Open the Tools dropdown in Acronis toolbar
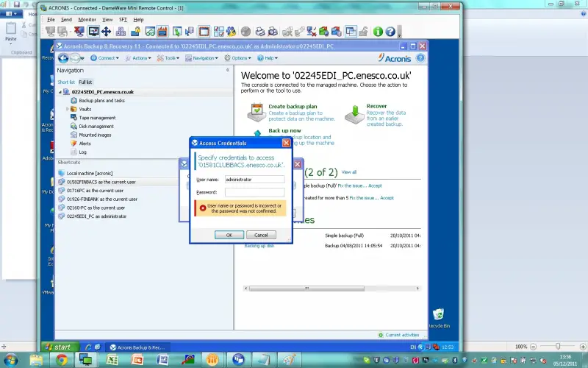This screenshot has height=368, width=588. tap(168, 58)
